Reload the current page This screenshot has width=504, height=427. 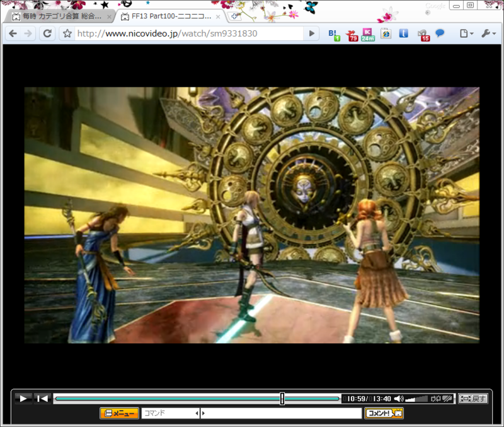click(x=47, y=34)
